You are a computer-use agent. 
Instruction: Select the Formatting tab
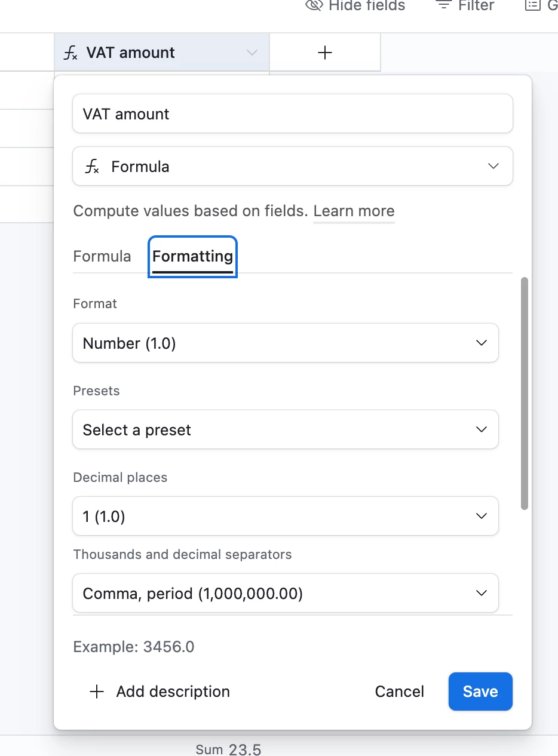click(192, 257)
